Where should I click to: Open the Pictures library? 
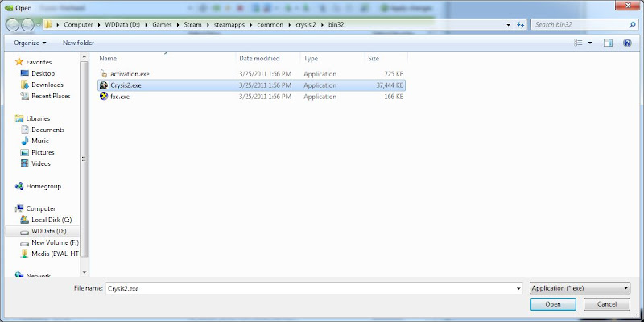(x=43, y=152)
